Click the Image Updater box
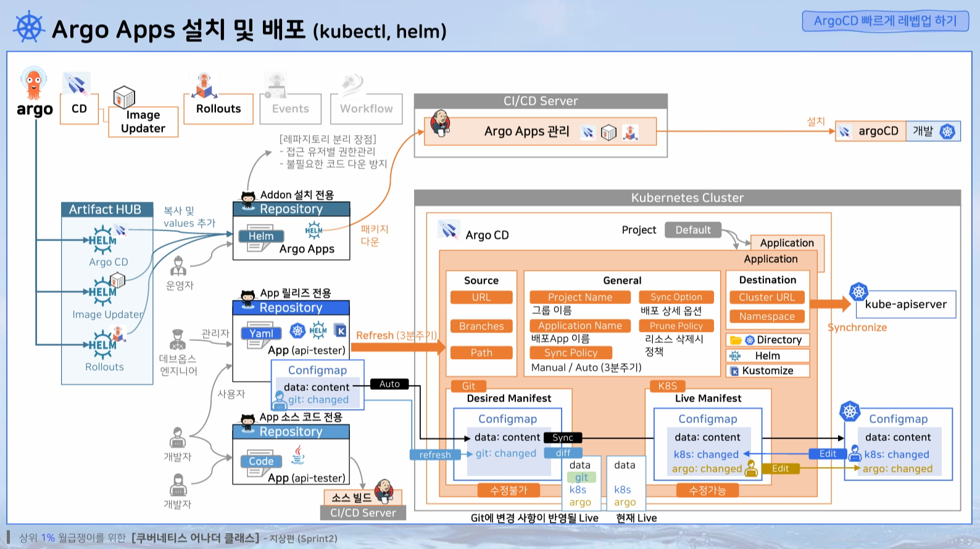 (x=143, y=122)
